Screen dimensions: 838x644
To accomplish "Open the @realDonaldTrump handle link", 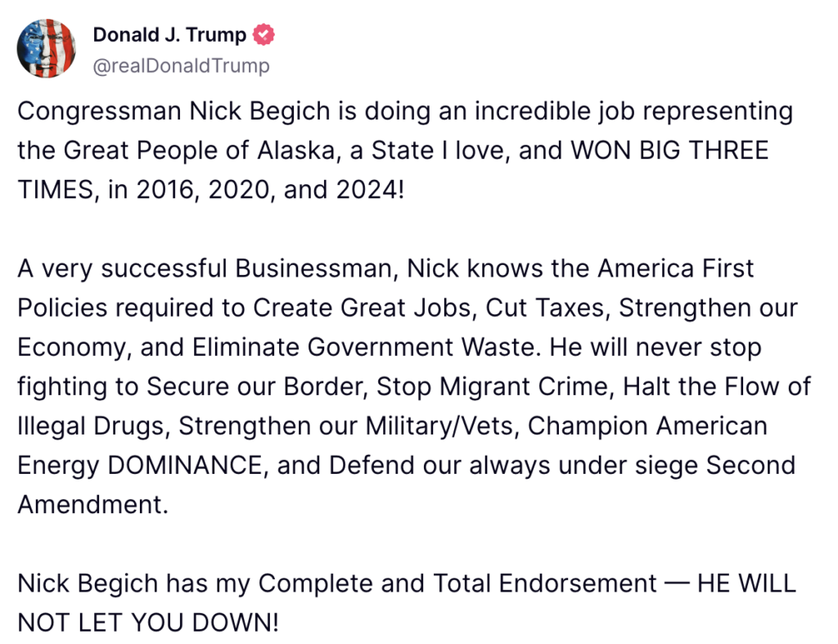I will pyautogui.click(x=181, y=65).
